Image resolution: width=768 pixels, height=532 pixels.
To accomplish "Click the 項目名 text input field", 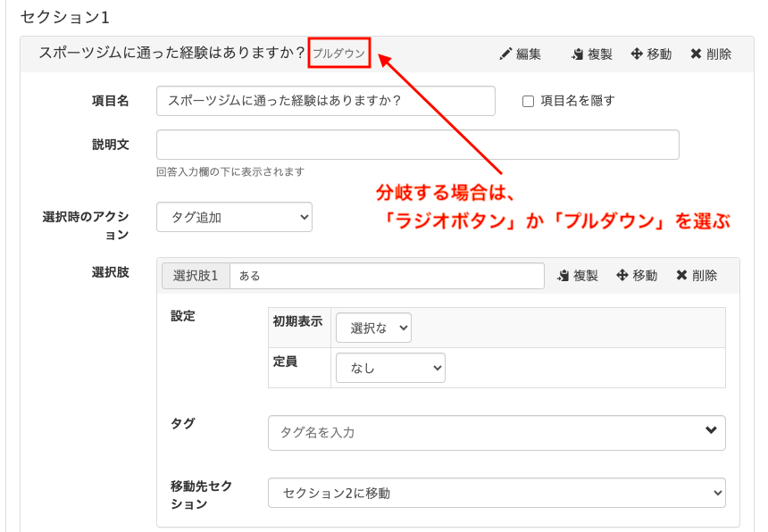I will (325, 101).
